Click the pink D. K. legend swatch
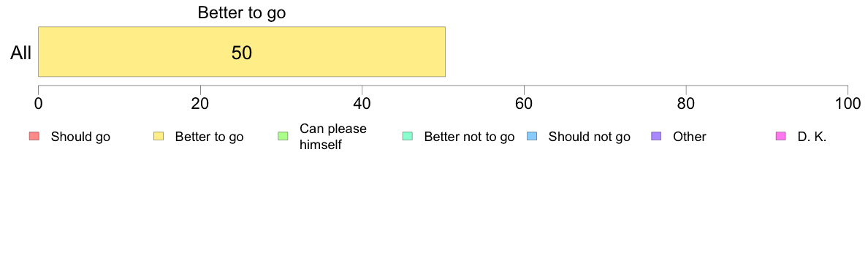The image size is (868, 269). (781, 136)
